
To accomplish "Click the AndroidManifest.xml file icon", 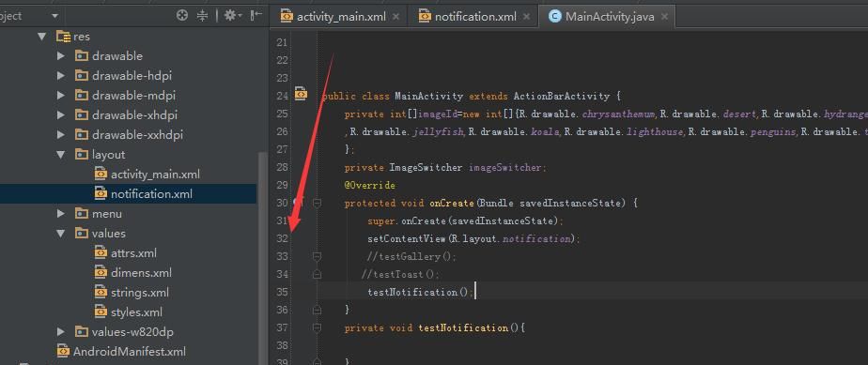I will [x=63, y=352].
